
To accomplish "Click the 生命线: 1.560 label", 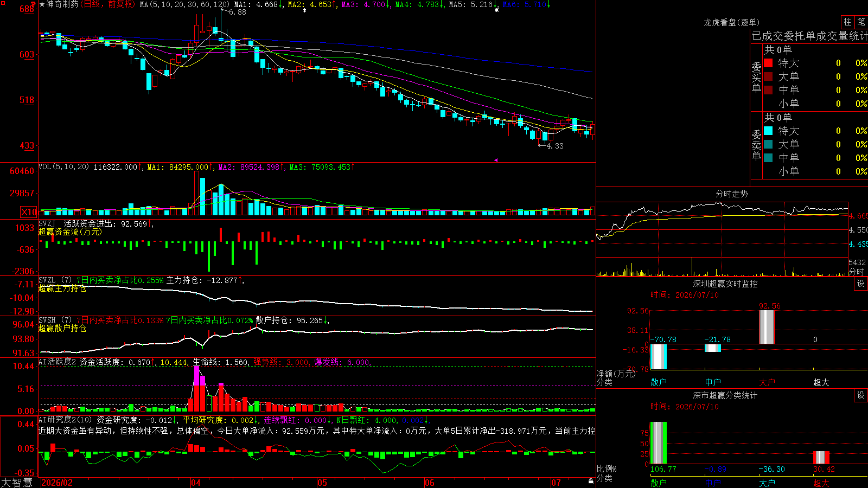I will point(221,362).
